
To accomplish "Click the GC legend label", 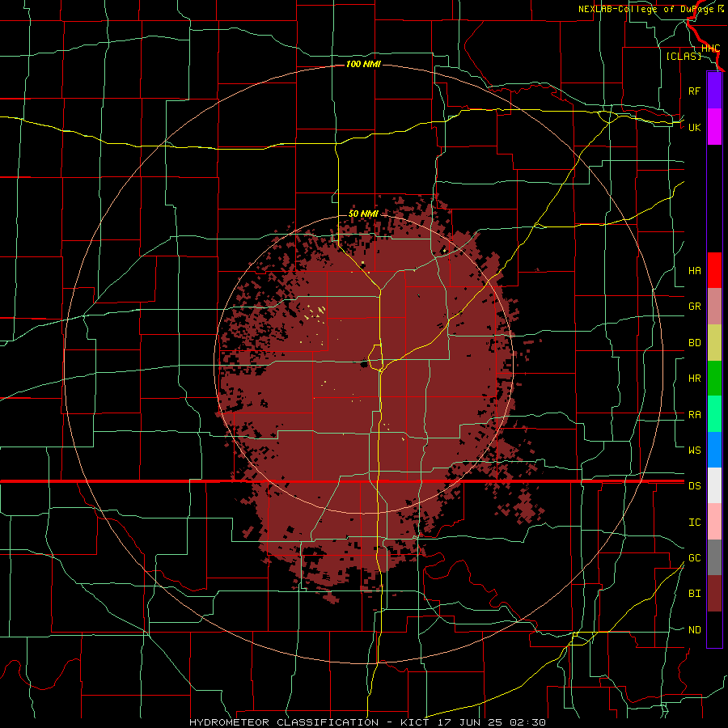I will (x=694, y=558).
